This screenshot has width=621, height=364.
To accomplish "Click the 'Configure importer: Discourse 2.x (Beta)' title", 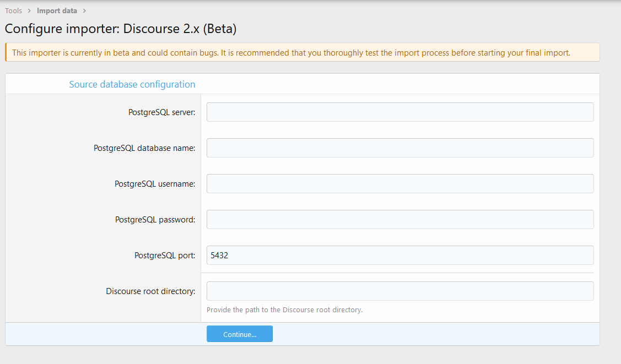I will coord(121,29).
